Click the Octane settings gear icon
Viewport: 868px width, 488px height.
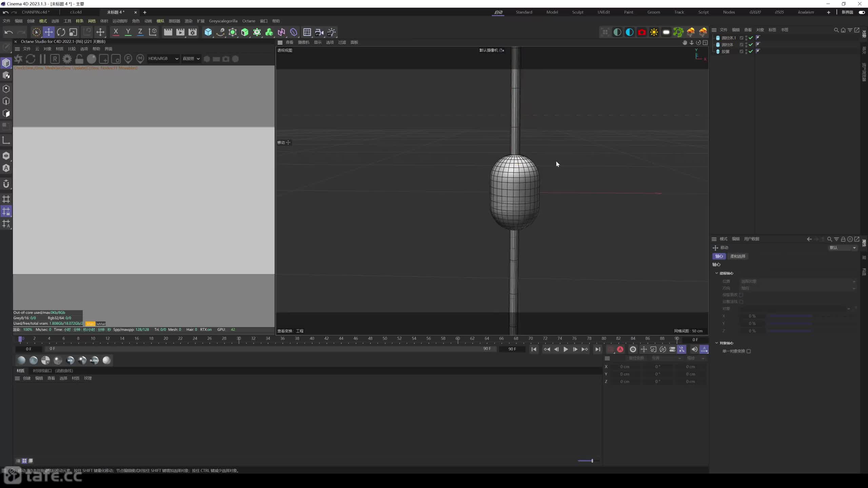67,59
